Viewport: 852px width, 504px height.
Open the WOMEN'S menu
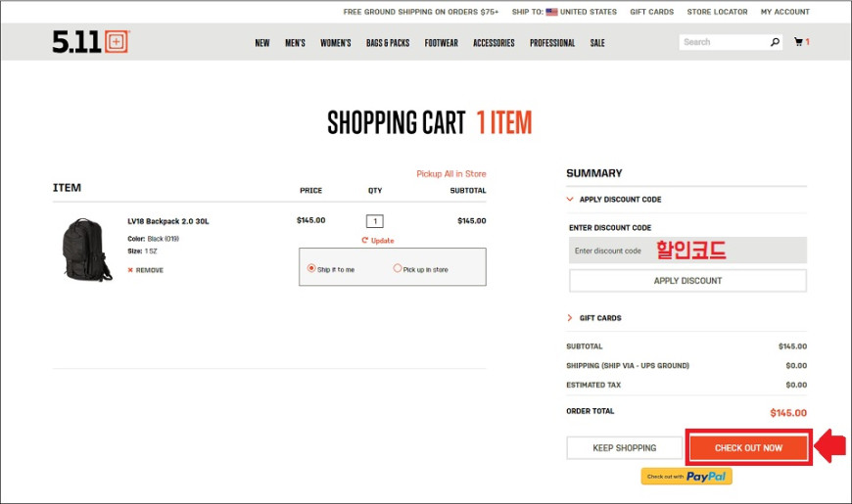(x=335, y=43)
